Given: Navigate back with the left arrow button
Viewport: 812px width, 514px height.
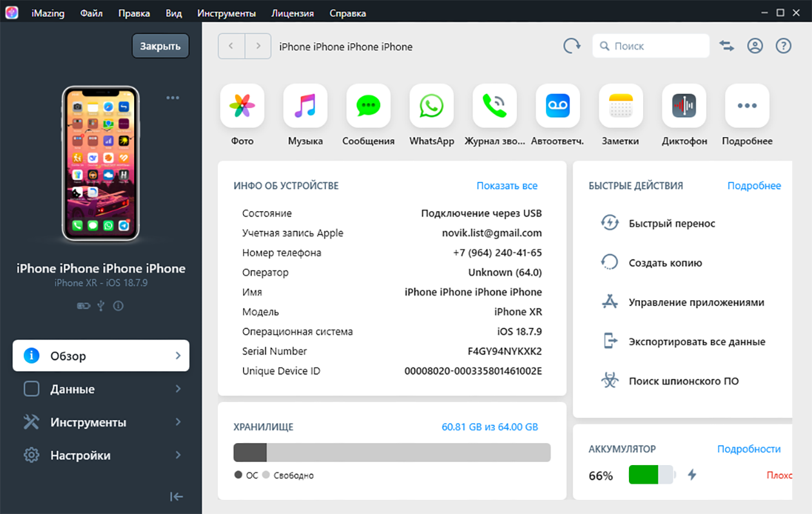Looking at the screenshot, I should click(231, 46).
